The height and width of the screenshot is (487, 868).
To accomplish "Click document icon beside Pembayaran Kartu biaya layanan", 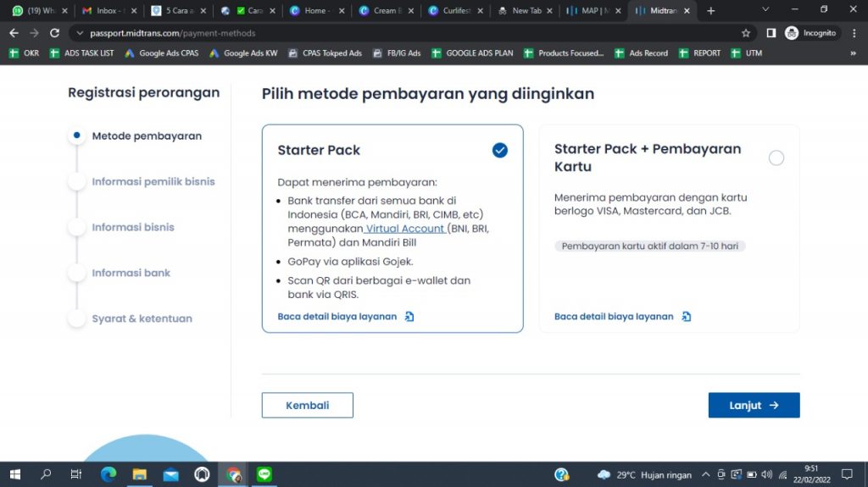I will coord(686,317).
